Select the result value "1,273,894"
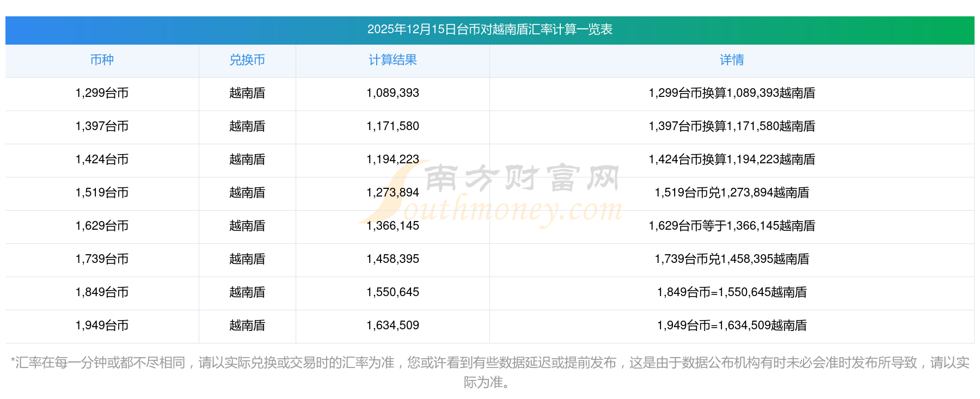 pyautogui.click(x=393, y=193)
